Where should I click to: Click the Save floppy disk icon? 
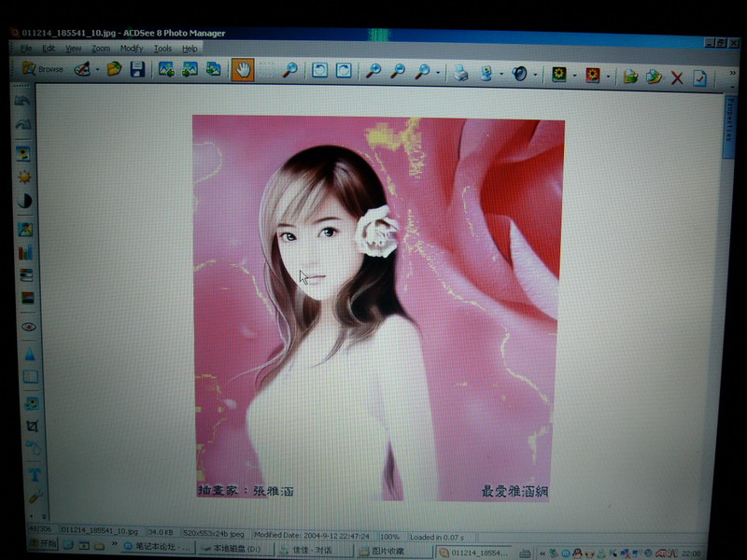[x=137, y=70]
